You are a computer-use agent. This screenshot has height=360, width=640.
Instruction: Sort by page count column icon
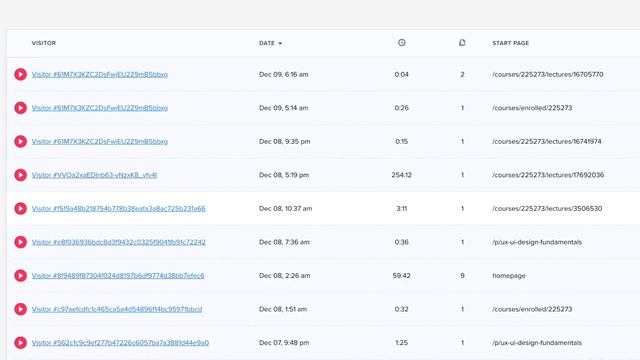click(462, 42)
